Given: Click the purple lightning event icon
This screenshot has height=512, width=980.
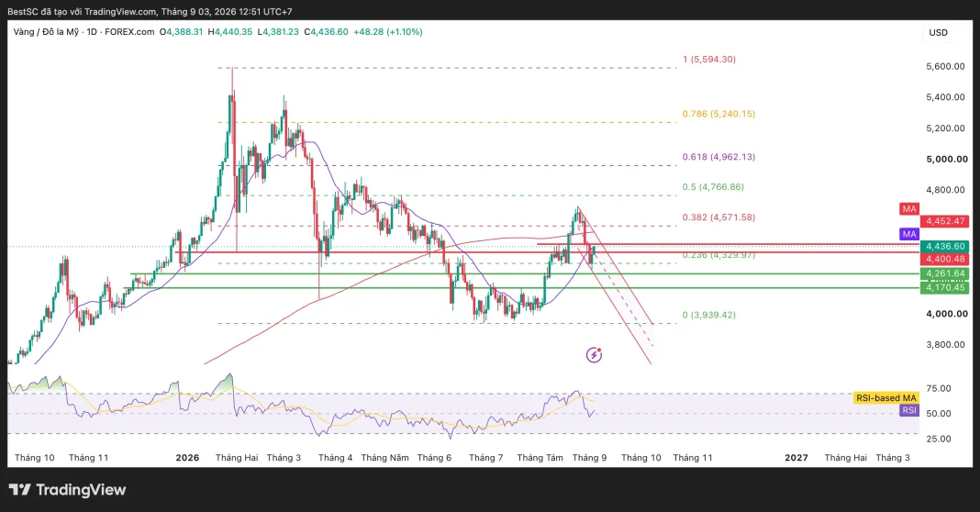Looking at the screenshot, I should click(594, 355).
